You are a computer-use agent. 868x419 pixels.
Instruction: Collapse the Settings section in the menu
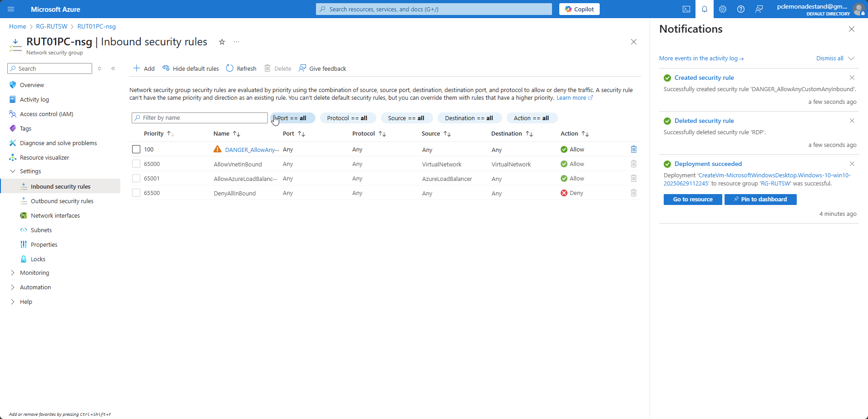13,171
